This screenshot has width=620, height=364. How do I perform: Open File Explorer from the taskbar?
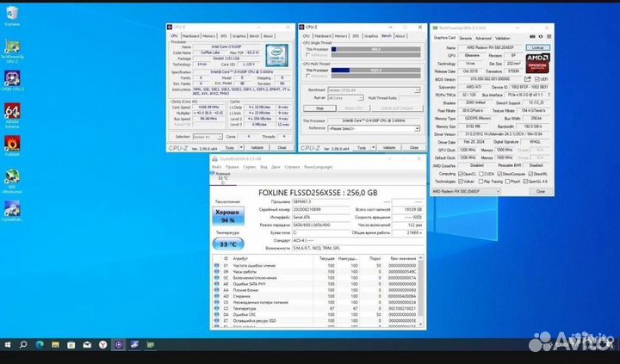tap(55, 344)
